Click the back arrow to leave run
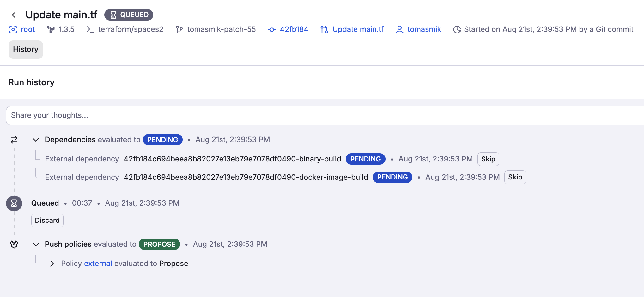Viewport: 644px width, 297px height. point(15,15)
